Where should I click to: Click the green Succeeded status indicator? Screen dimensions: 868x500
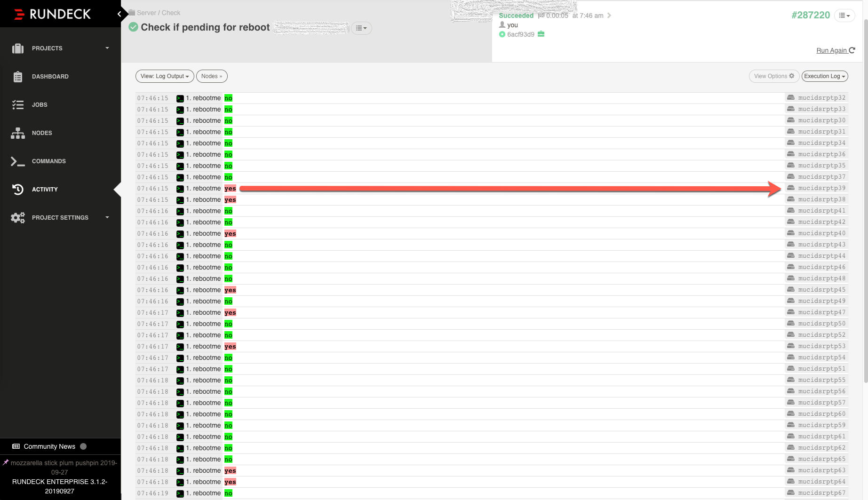pos(516,16)
